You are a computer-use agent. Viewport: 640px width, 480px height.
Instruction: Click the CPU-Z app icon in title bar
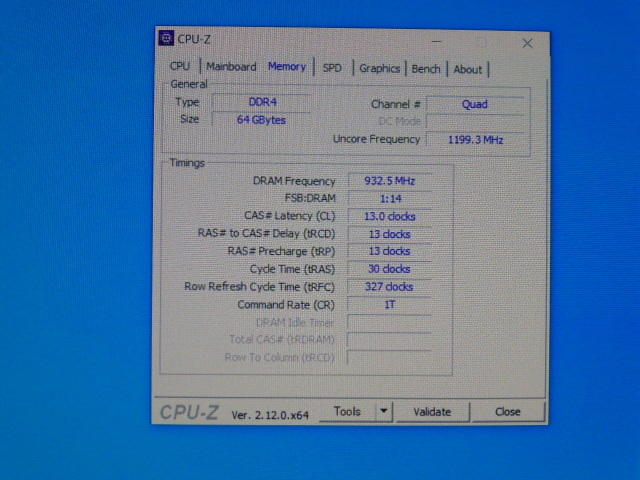[166, 38]
